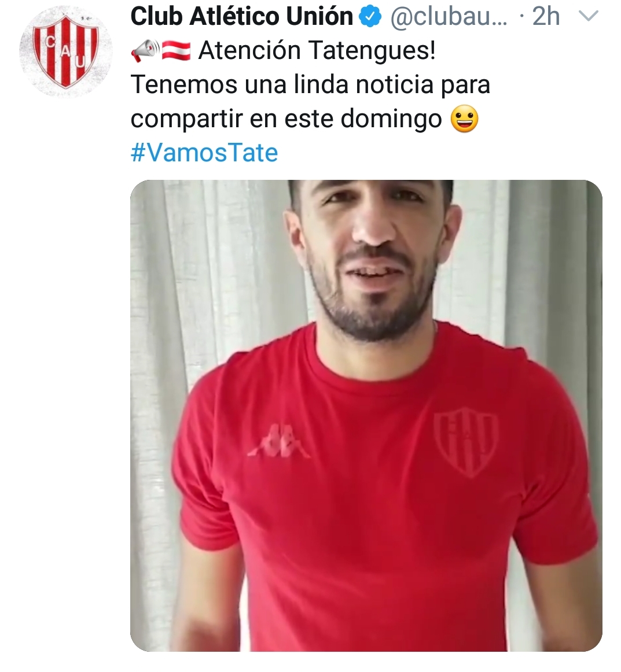Click the blue verified badge
The width and height of the screenshot is (621, 672).
pyautogui.click(x=370, y=17)
